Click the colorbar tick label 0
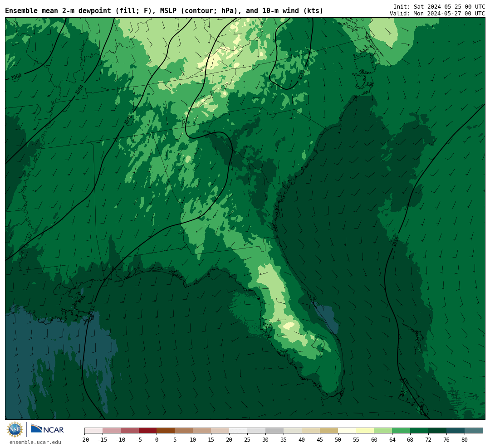 (157, 439)
